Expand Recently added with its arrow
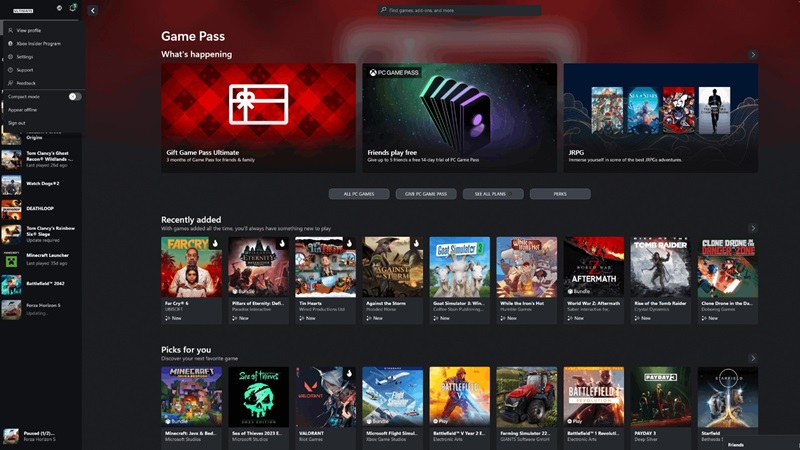Image resolution: width=800 pixels, height=450 pixels. pyautogui.click(x=753, y=228)
